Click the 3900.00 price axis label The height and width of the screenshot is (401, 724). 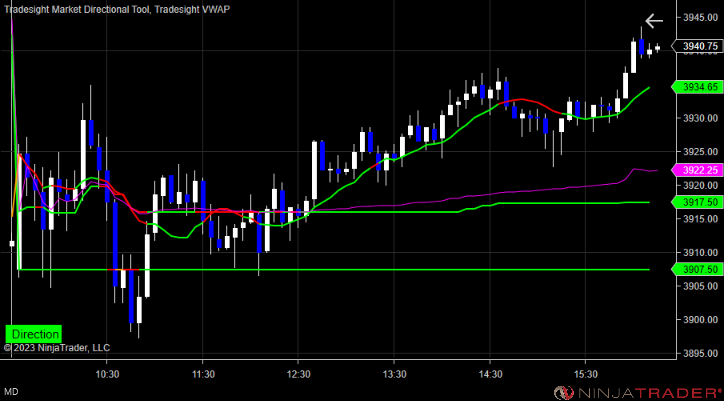pyautogui.click(x=700, y=320)
